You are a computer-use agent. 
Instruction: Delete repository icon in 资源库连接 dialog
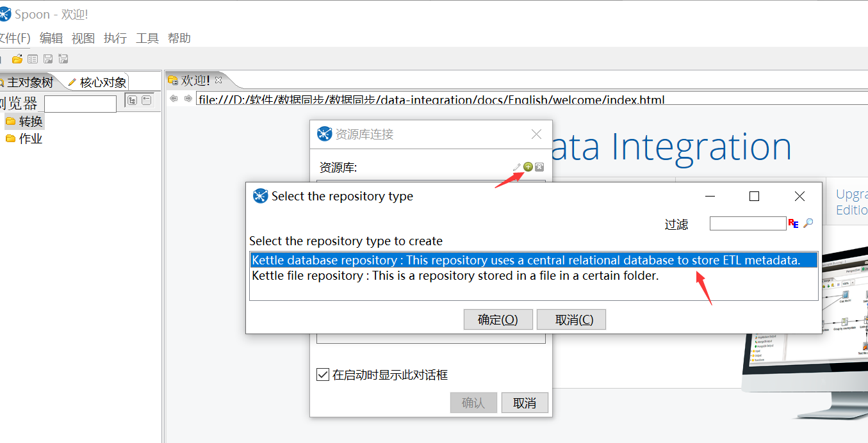539,167
